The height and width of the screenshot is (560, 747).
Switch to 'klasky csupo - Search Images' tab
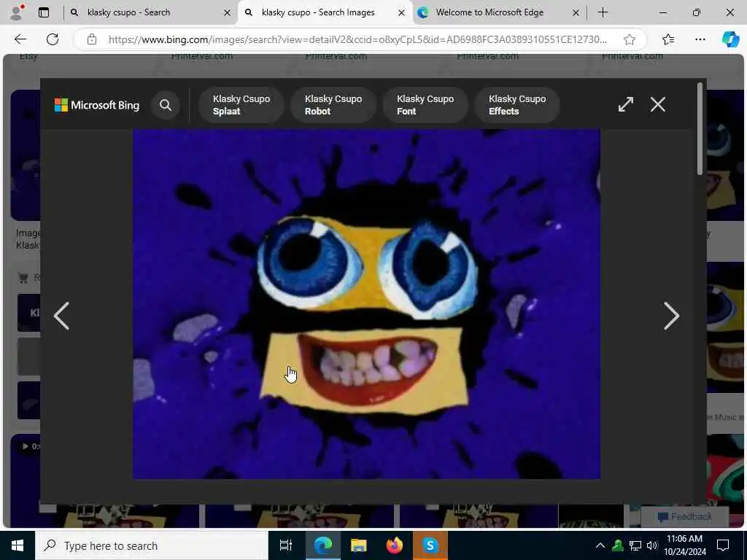(326, 12)
